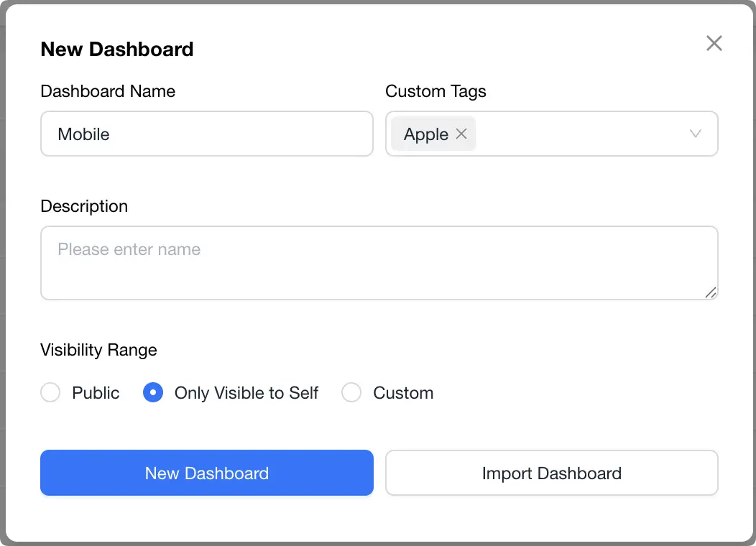Viewport: 756px width, 546px height.
Task: Enable Custom visibility range
Action: [351, 393]
